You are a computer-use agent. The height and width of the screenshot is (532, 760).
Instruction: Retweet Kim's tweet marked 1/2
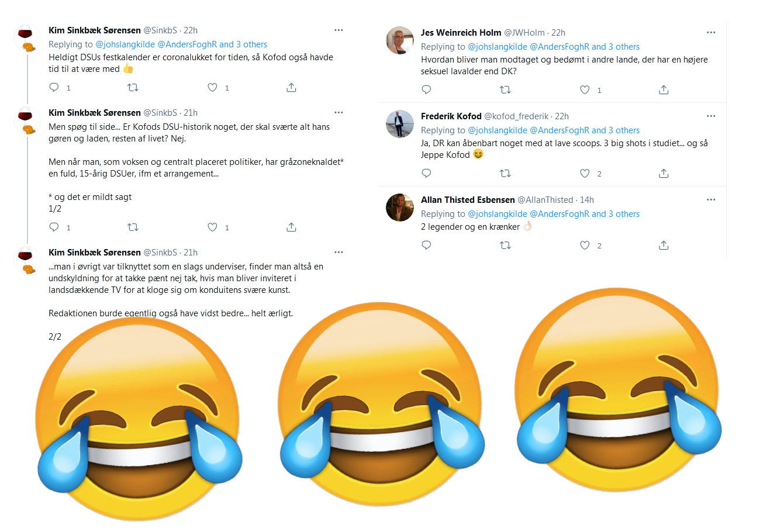(133, 227)
